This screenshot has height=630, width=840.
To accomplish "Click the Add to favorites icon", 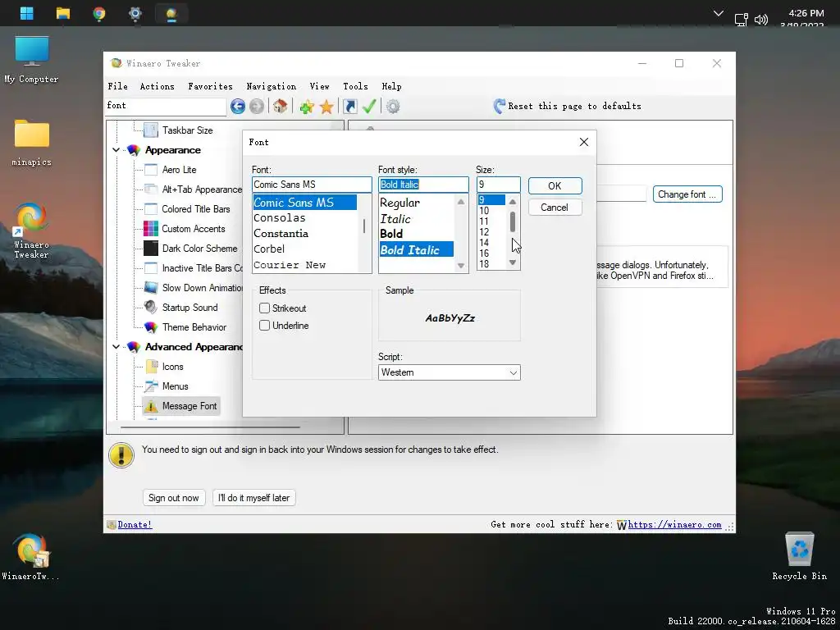I will [307, 107].
